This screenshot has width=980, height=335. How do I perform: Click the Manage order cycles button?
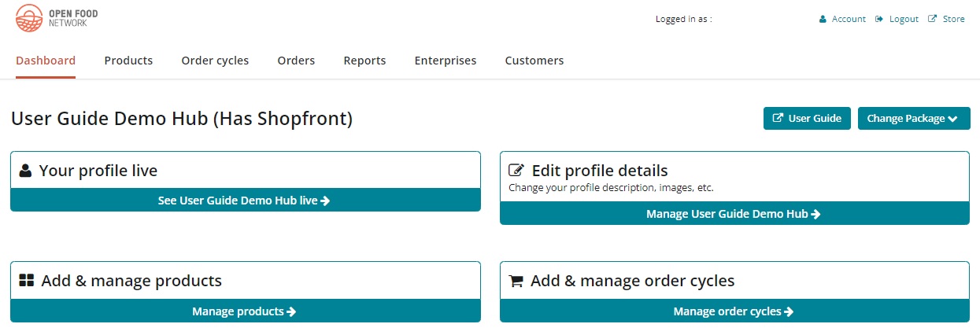tap(734, 311)
